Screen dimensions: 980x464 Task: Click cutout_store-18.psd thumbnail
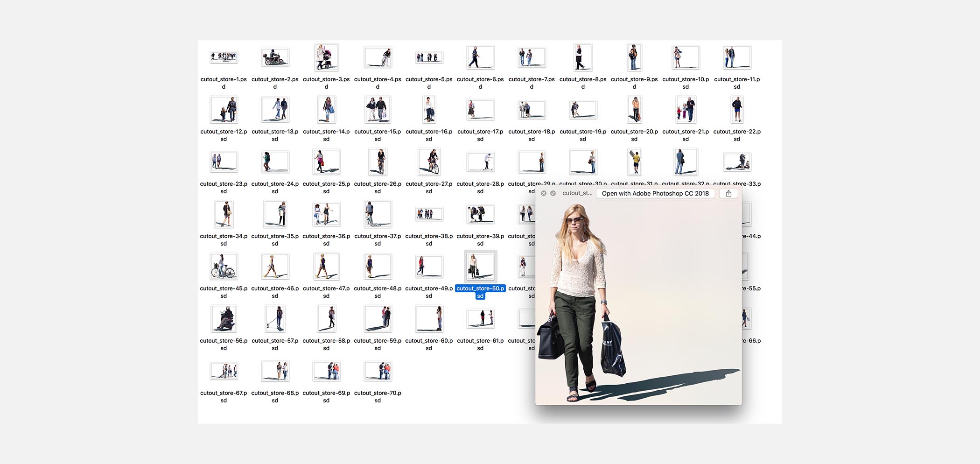point(532,110)
